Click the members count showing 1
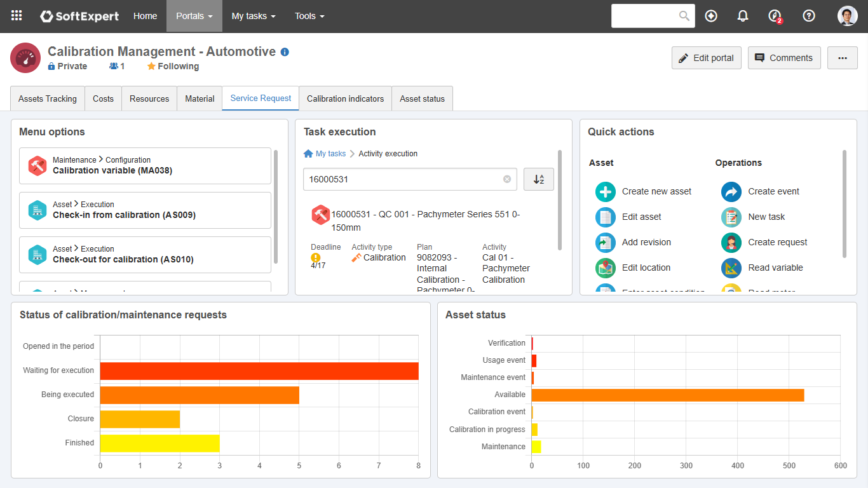The width and height of the screenshot is (868, 488). (117, 66)
